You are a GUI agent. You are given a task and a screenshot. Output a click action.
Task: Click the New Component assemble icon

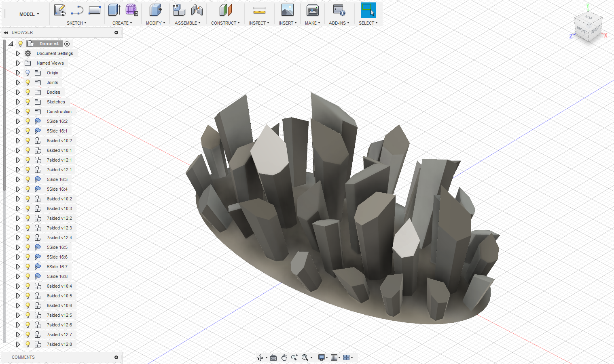pos(178,10)
